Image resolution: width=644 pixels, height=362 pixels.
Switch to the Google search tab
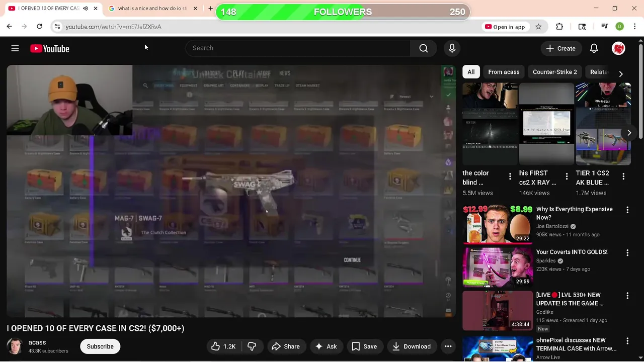(x=152, y=9)
